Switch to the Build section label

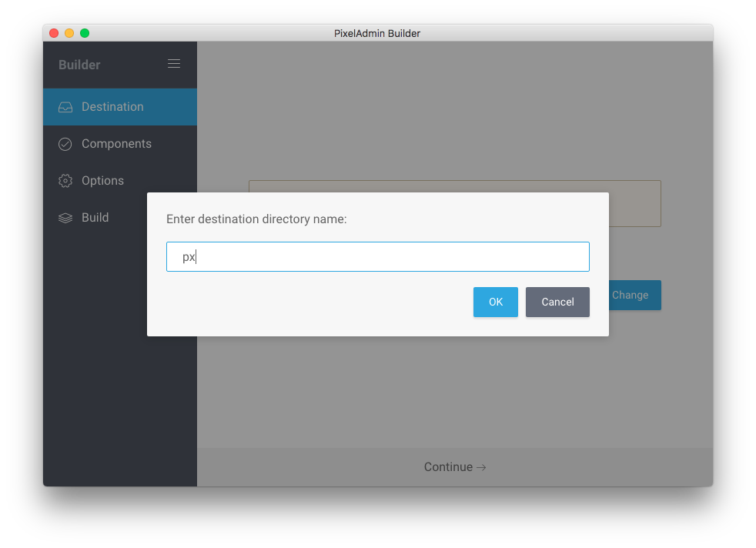95,218
